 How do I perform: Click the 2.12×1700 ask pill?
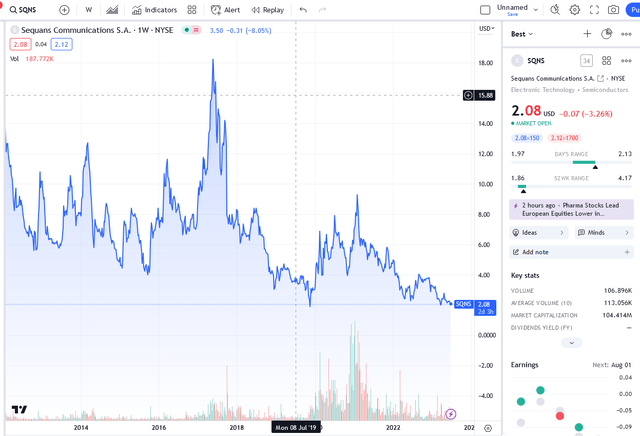[564, 138]
